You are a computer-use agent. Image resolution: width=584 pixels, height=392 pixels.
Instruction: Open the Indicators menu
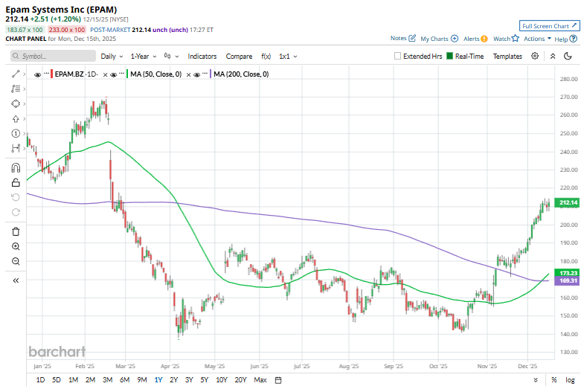[202, 56]
